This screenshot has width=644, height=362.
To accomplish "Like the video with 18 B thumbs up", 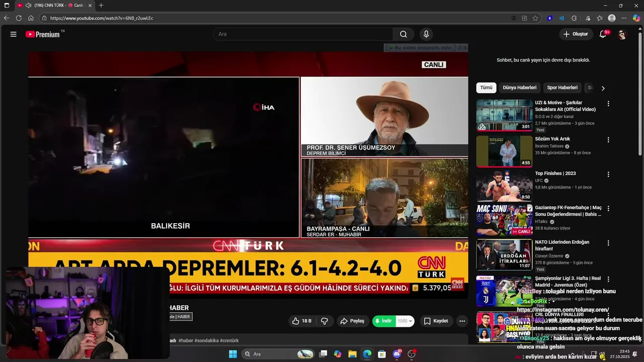I will tap(301, 321).
